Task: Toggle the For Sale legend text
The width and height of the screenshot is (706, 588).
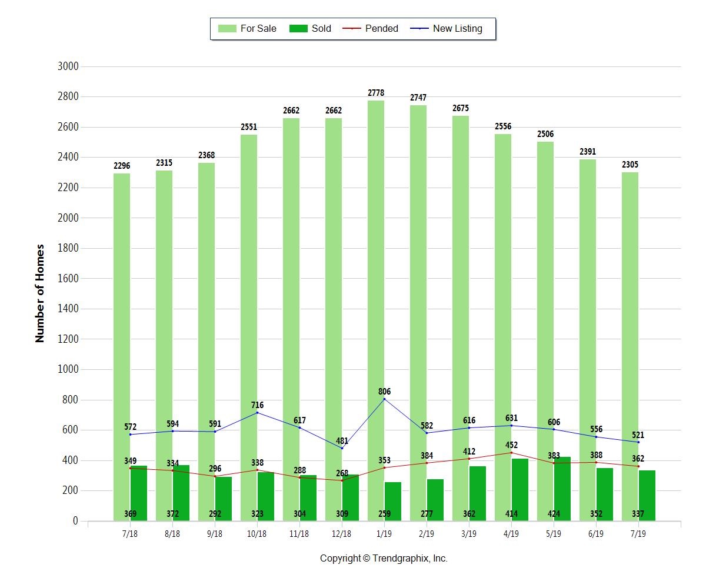Action: pos(258,29)
